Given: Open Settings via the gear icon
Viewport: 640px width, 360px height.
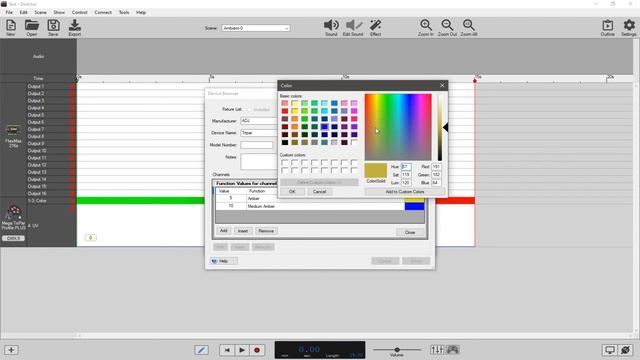Looking at the screenshot, I should click(629, 25).
